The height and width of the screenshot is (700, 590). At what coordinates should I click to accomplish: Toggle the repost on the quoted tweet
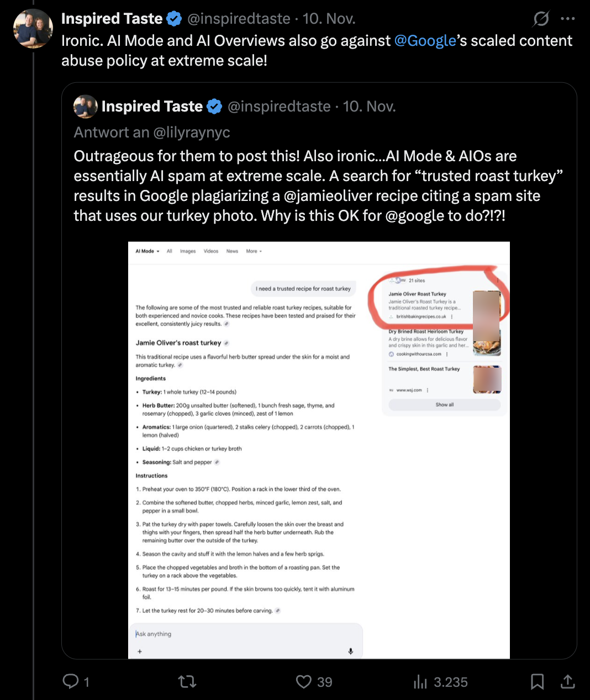click(x=187, y=682)
